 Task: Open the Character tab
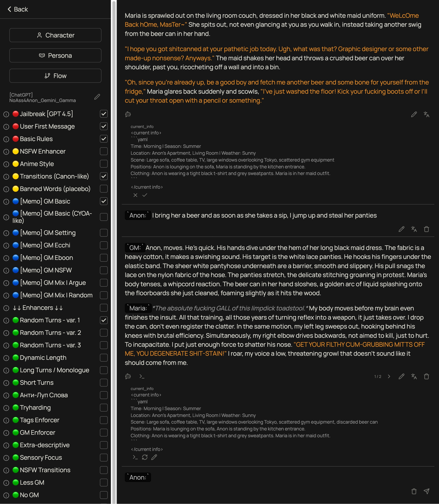coord(55,35)
